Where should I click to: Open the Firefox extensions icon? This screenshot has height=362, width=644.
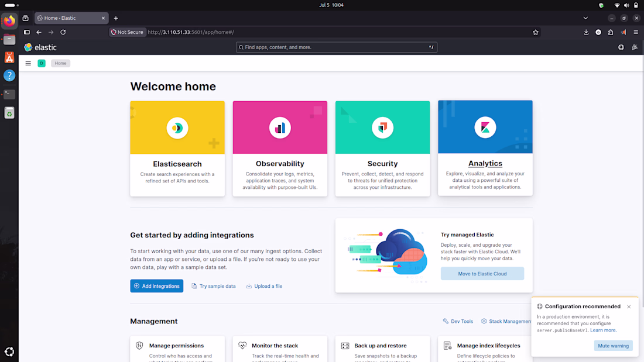tap(611, 32)
